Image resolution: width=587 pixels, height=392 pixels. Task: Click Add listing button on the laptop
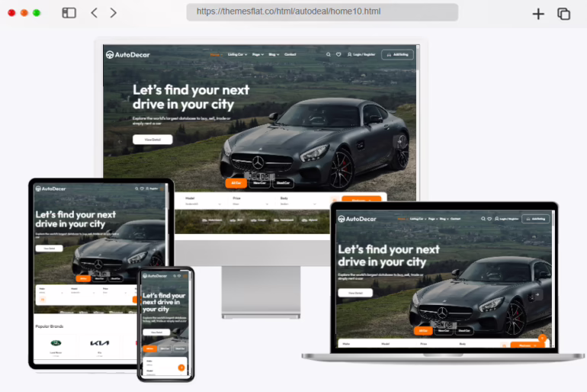point(536,219)
